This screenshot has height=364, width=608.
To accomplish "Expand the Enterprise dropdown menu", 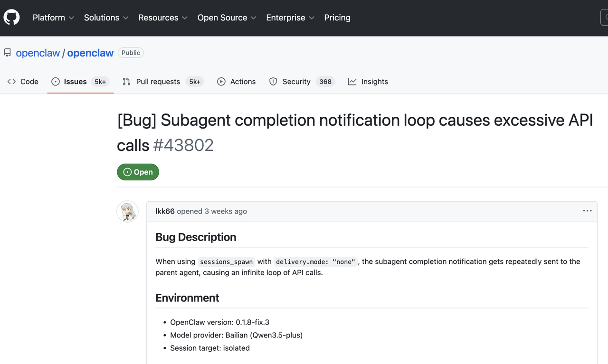I will click(290, 18).
